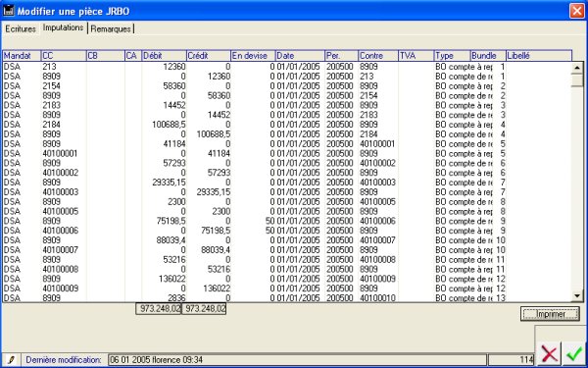This screenshot has height=368, width=588.
Task: Select CC cell 213
Action: click(50, 67)
